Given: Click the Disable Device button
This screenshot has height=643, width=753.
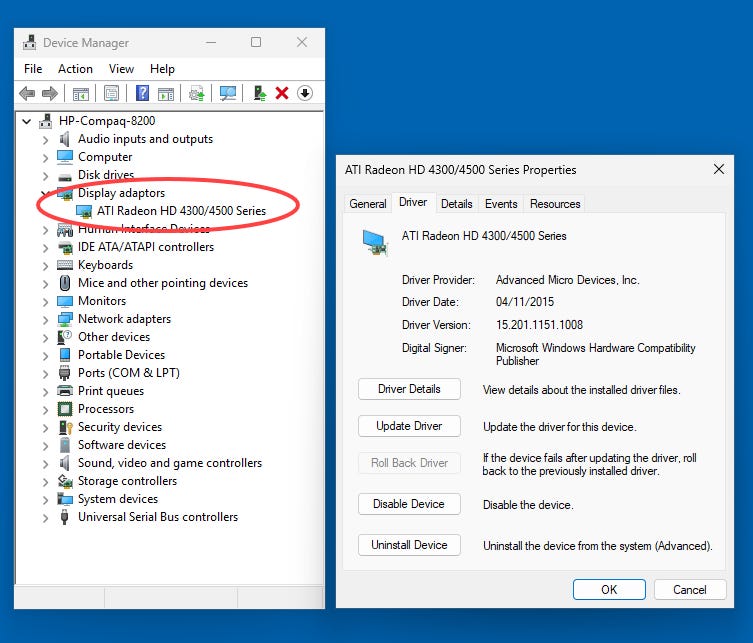Looking at the screenshot, I should (x=409, y=504).
